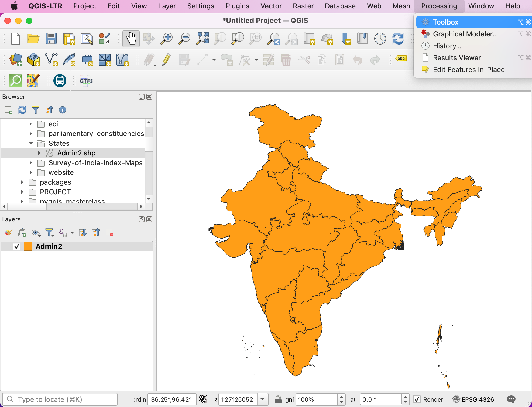The width and height of the screenshot is (532, 407).
Task: Open the Data Source Manager icon
Action: [16, 60]
